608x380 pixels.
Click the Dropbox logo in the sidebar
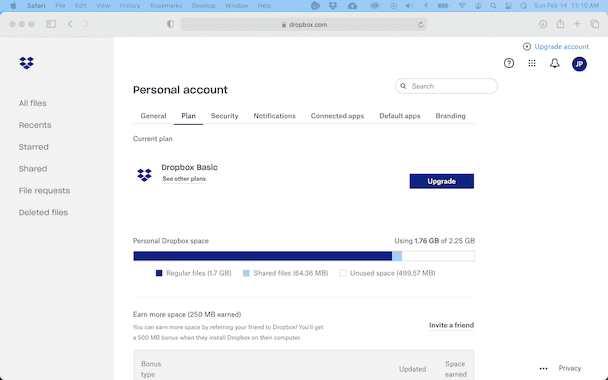[x=26, y=63]
